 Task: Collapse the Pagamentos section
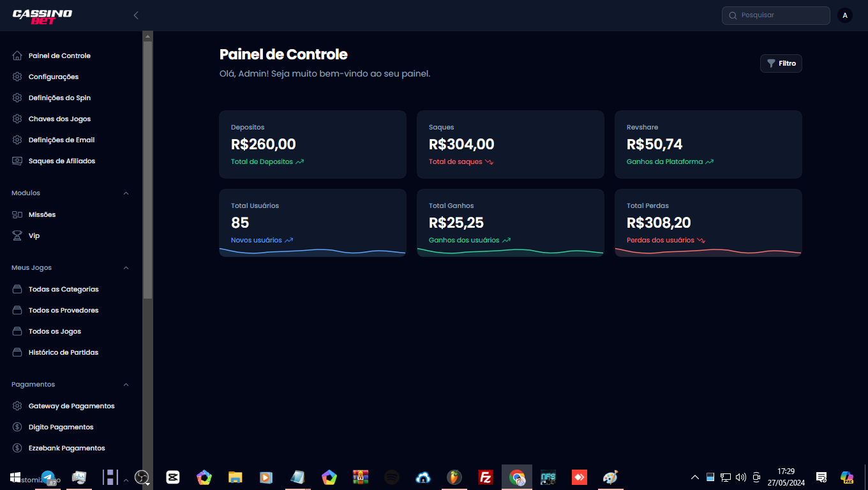(126, 385)
